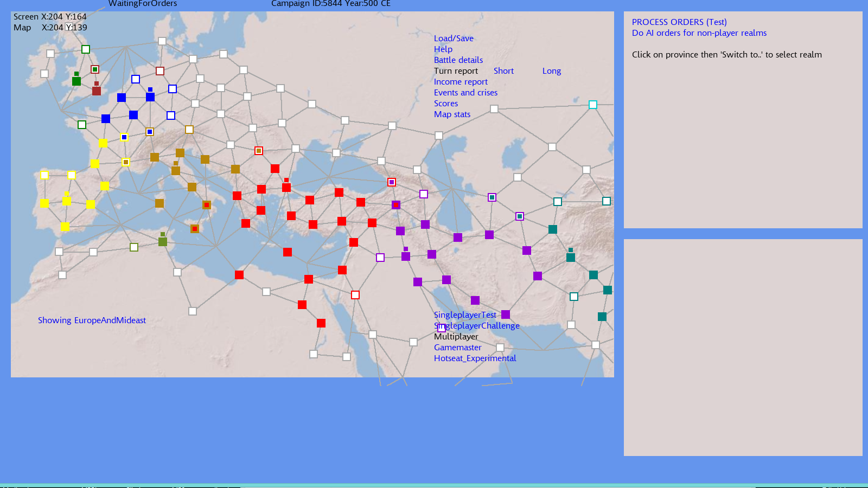Show Events and crises
The height and width of the screenshot is (488, 868).
[x=465, y=93]
